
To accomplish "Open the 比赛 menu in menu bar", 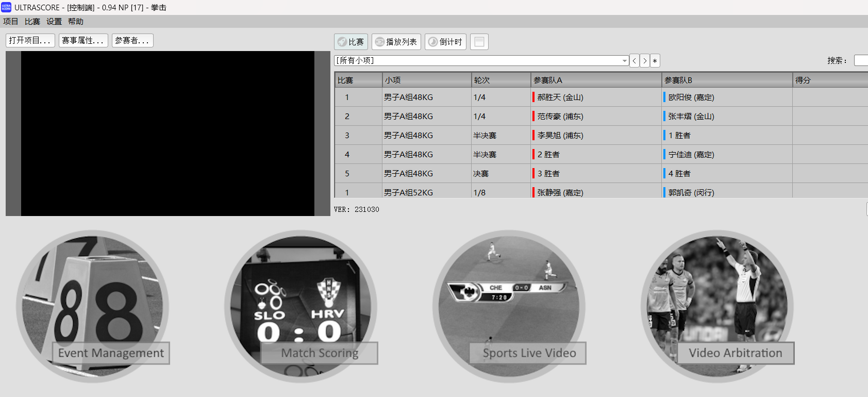I will point(32,22).
